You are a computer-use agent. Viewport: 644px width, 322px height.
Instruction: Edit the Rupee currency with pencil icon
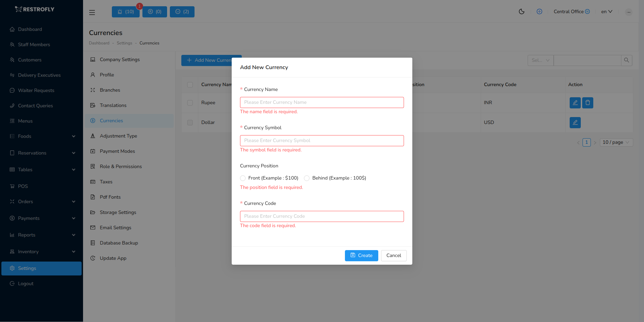pyautogui.click(x=575, y=102)
